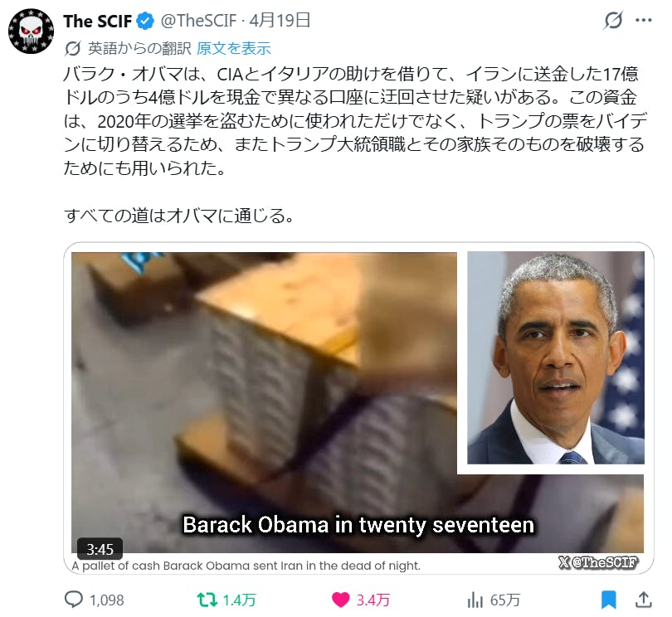Click the @TheSCIF handle
The width and height of the screenshot is (672, 617).
198,21
